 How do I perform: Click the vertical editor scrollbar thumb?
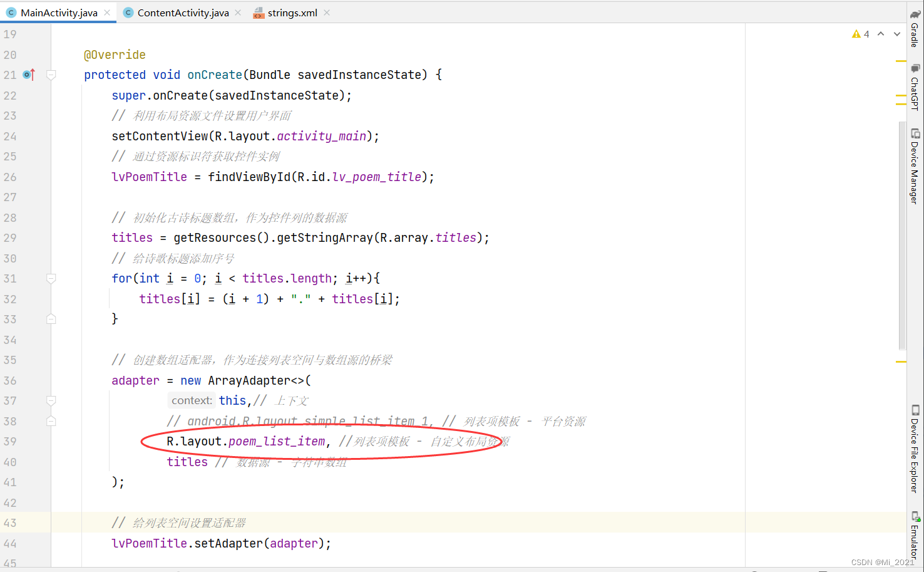[x=902, y=235]
